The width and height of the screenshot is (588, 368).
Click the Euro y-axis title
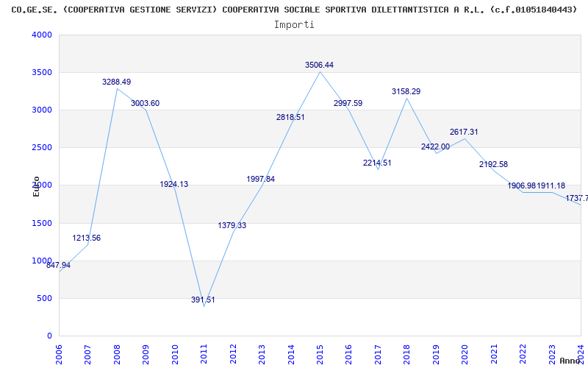click(36, 186)
